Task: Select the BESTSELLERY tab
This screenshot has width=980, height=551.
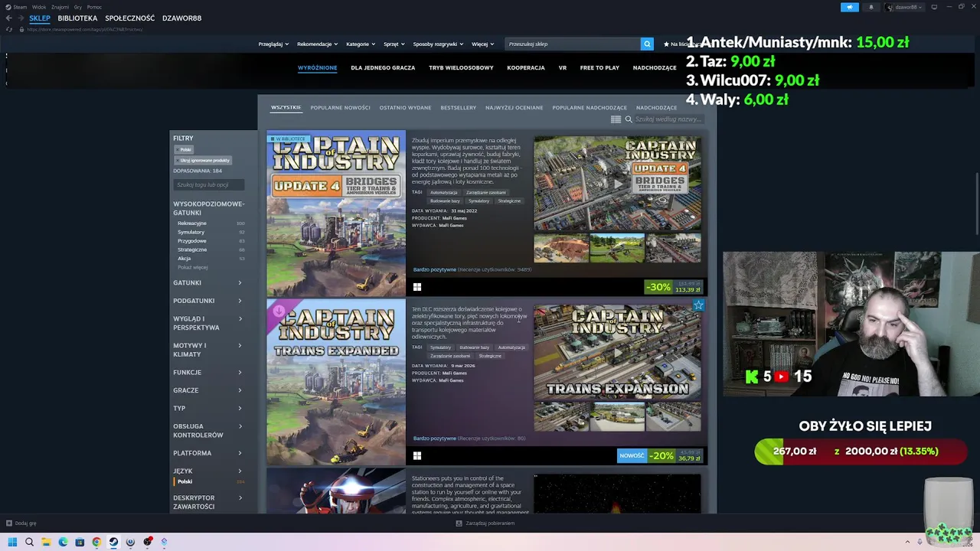Action: [x=459, y=108]
